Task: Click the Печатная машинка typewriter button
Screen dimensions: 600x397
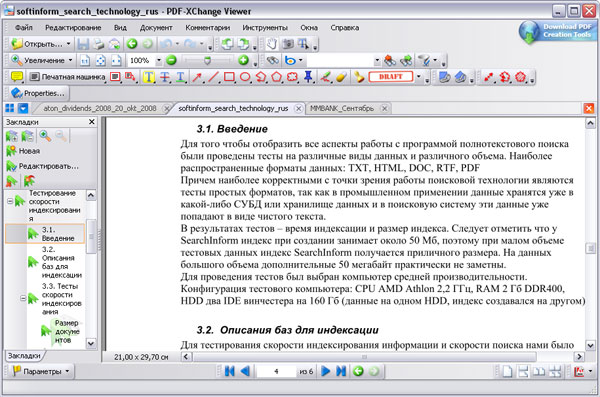Action: pos(67,77)
